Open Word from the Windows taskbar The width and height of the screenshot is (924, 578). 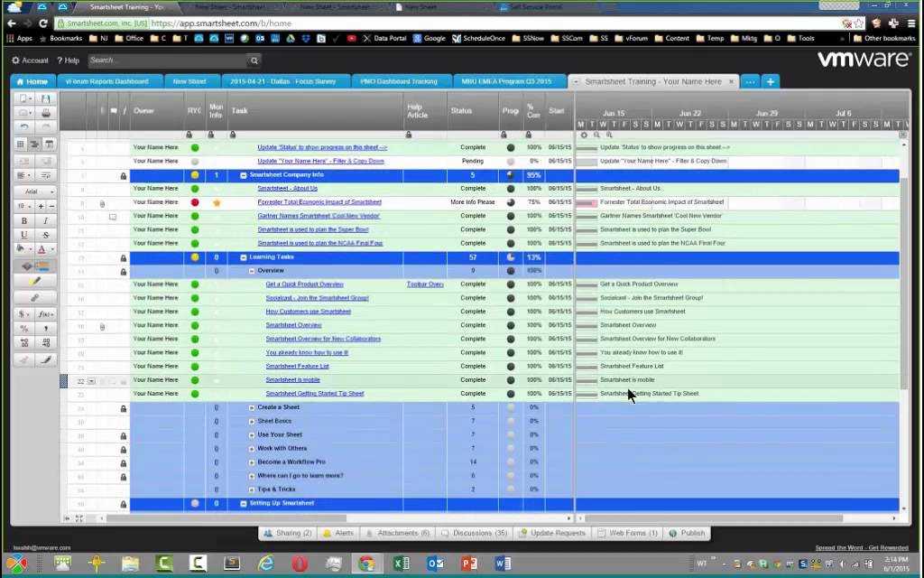(x=503, y=564)
